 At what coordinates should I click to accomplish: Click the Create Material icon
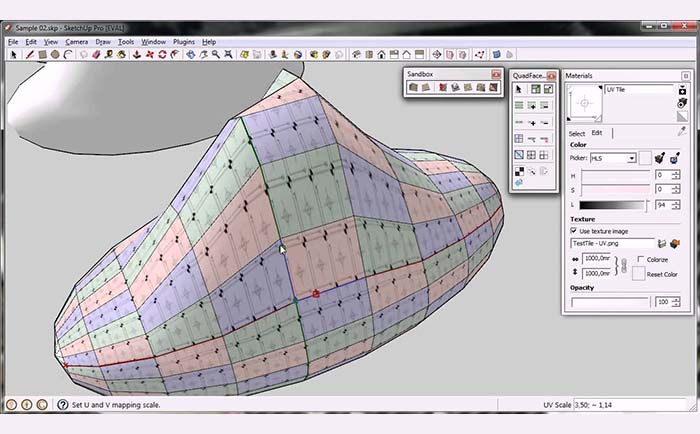coord(682,89)
